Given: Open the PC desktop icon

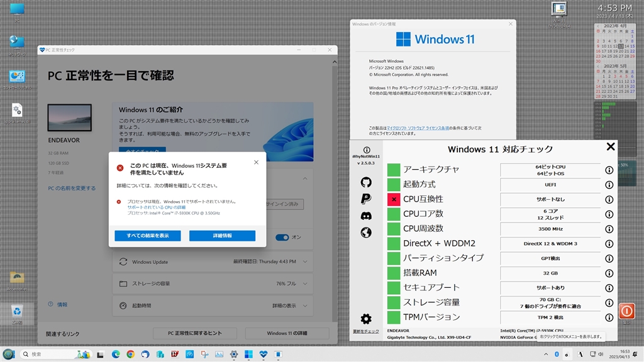Looking at the screenshot, I should tap(17, 11).
